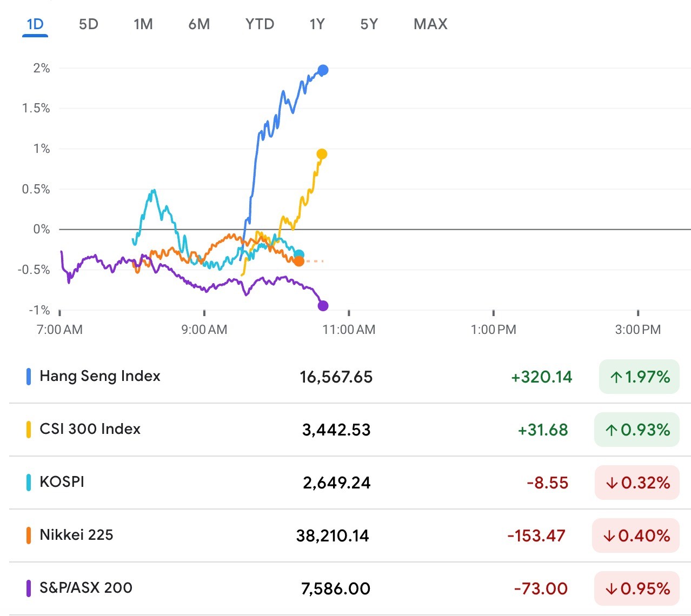Click the blue Hang Seng chart endpoint dot
691x616 pixels.
pyautogui.click(x=323, y=70)
